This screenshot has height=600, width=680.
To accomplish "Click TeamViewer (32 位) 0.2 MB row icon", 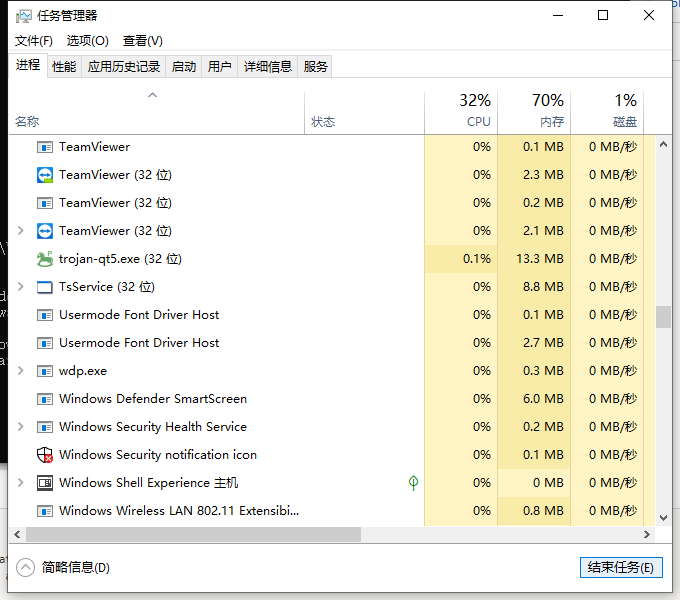I will [x=45, y=203].
